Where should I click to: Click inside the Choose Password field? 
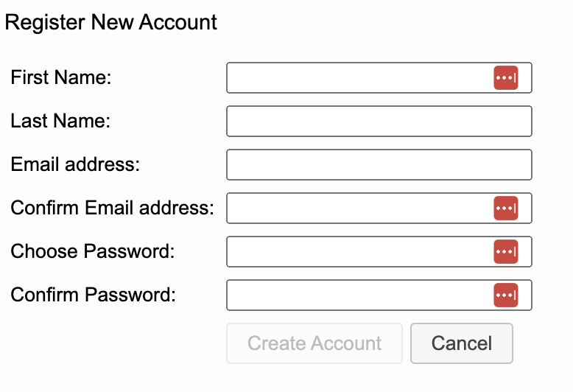pyautogui.click(x=379, y=251)
